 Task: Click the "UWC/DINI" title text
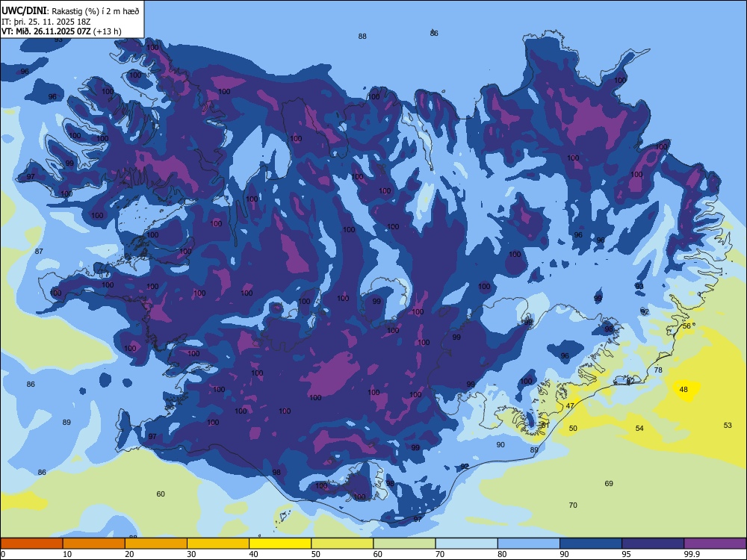(25, 10)
